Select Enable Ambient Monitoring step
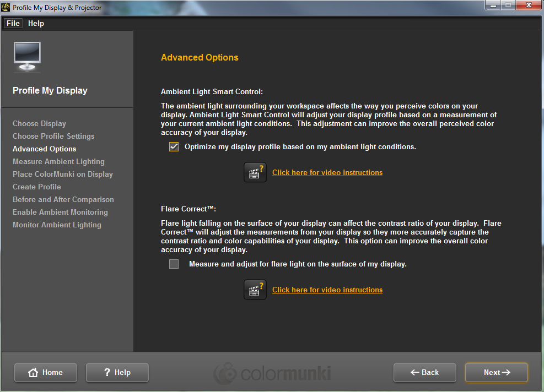 [61, 212]
